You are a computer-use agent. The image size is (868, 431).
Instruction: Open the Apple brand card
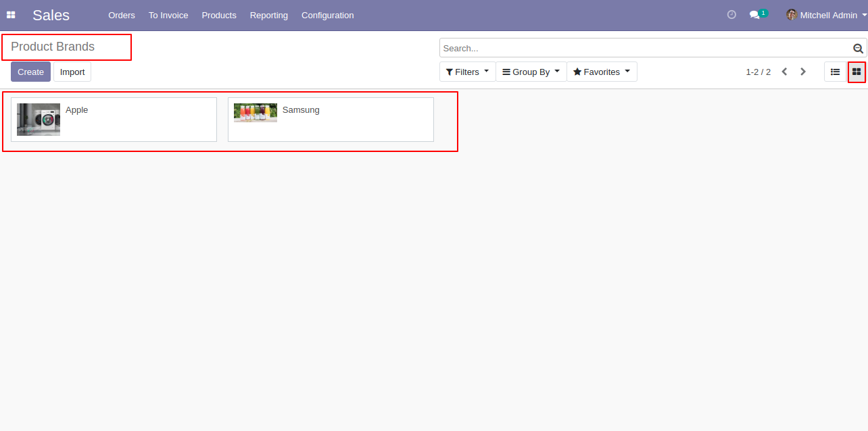pos(114,120)
